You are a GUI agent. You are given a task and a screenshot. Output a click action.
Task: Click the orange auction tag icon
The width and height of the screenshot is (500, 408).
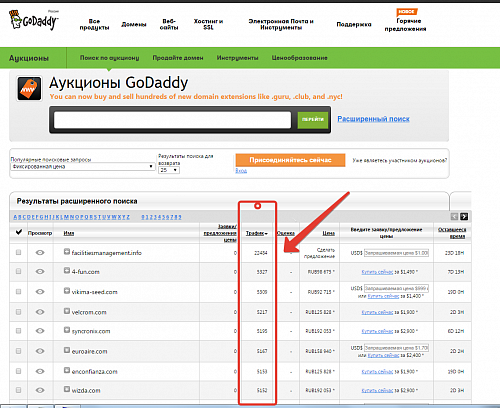click(29, 89)
